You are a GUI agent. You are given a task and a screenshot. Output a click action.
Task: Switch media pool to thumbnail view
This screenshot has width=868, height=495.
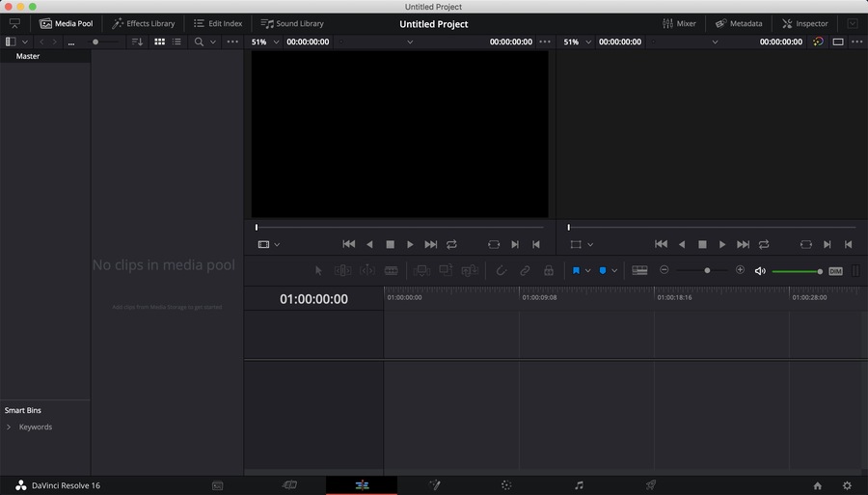click(159, 41)
